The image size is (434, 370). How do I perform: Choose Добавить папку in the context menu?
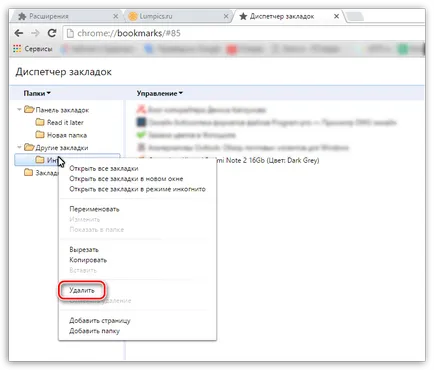[x=94, y=331]
